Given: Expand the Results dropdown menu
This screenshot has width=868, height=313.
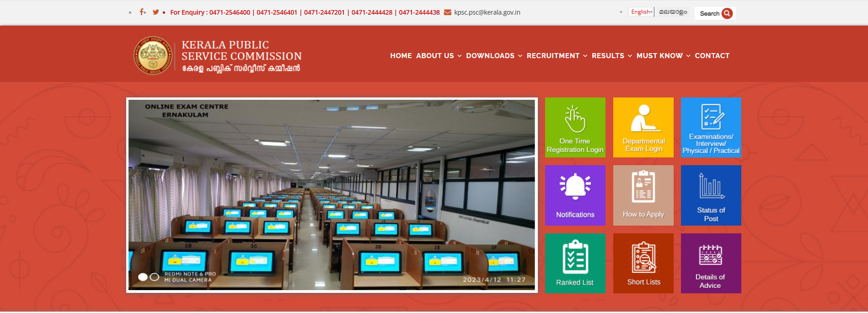Looking at the screenshot, I should [x=611, y=56].
